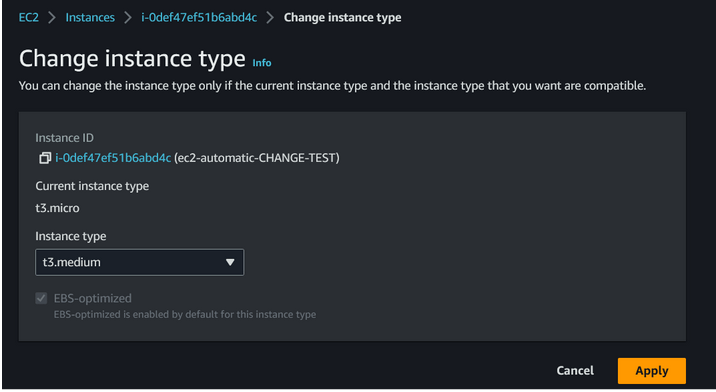
Task: Go to EC2 breadcrumb link
Action: pos(29,17)
